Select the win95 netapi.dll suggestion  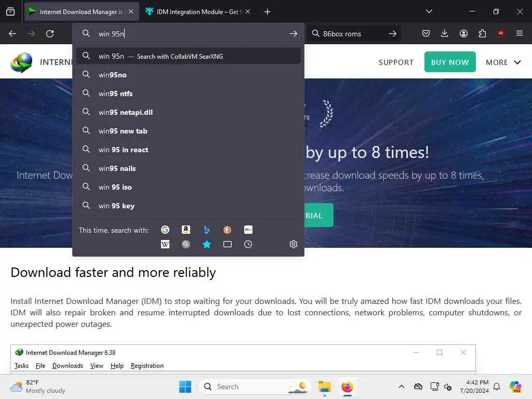point(188,112)
